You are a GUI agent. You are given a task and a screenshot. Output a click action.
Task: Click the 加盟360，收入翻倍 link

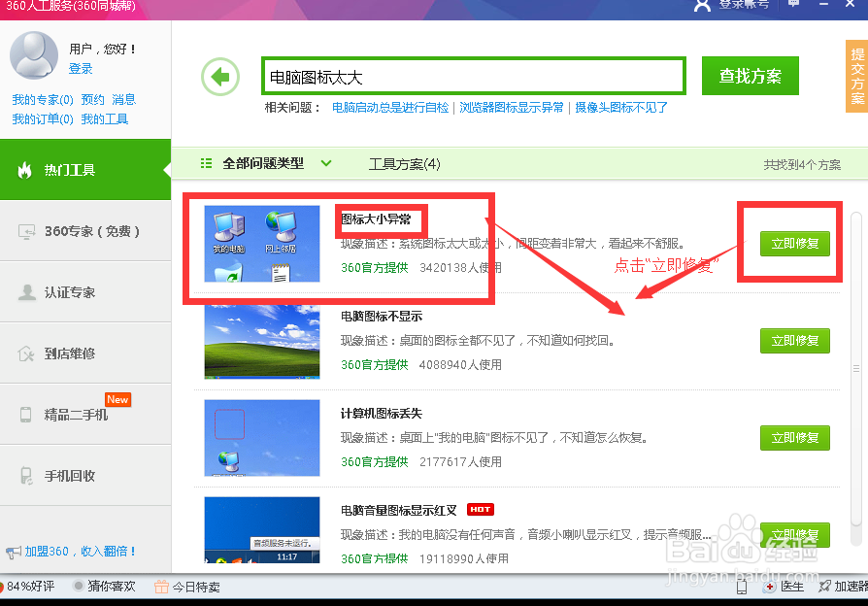pos(81,552)
